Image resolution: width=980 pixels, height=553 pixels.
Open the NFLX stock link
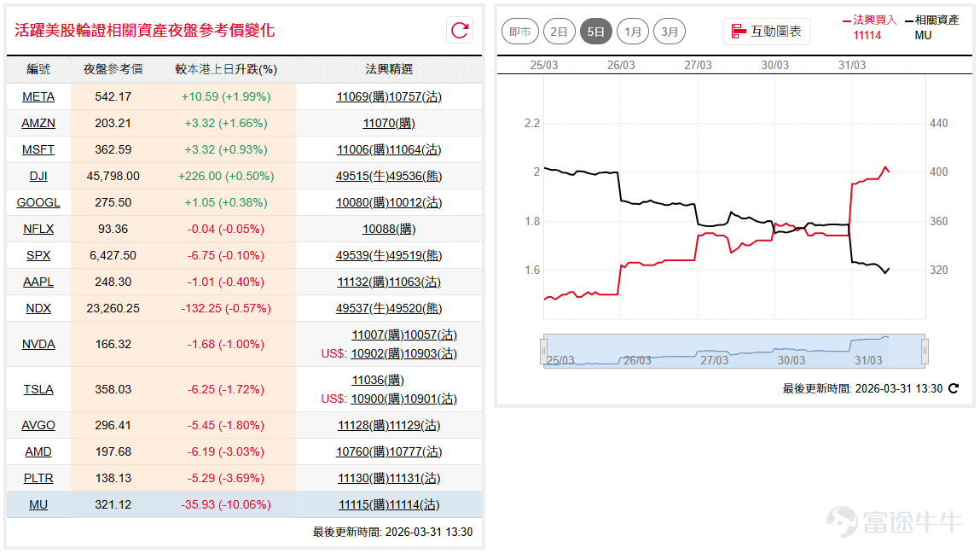point(38,229)
